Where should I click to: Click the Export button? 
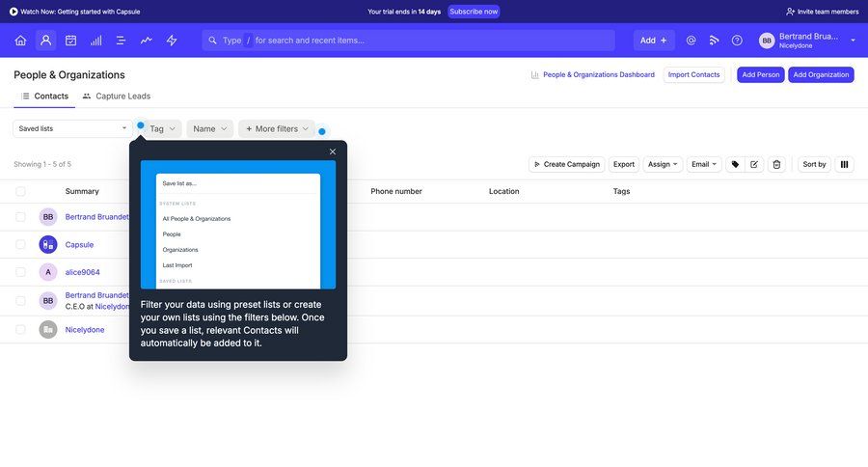[x=624, y=165]
